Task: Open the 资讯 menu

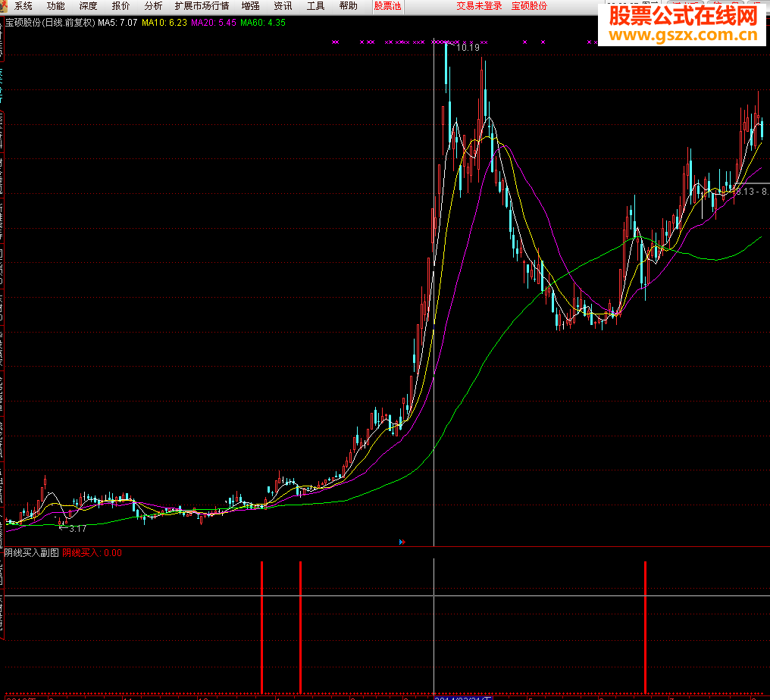Action: 283,6
